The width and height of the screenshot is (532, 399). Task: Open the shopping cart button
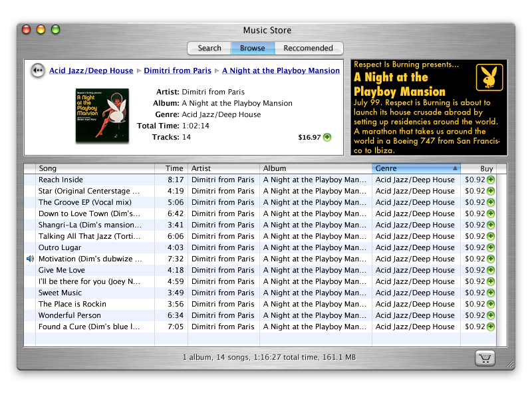click(485, 358)
